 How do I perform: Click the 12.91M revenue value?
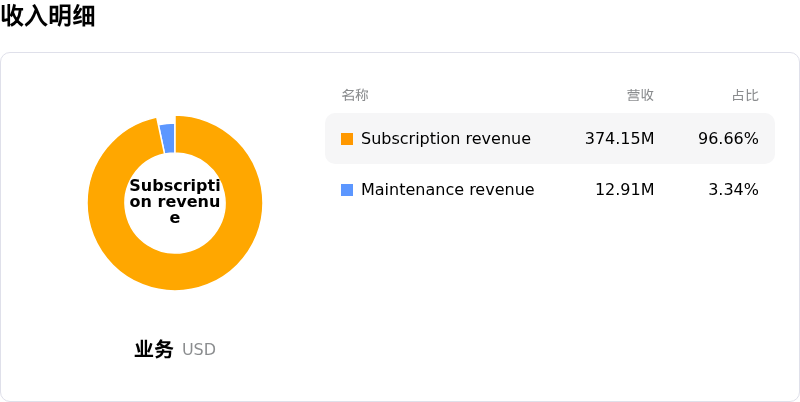pyautogui.click(x=625, y=190)
